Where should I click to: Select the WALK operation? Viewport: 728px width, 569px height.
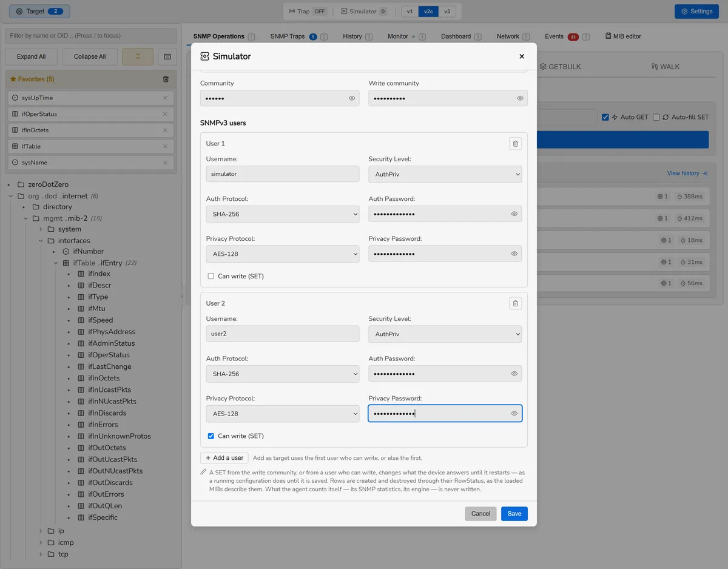click(665, 67)
